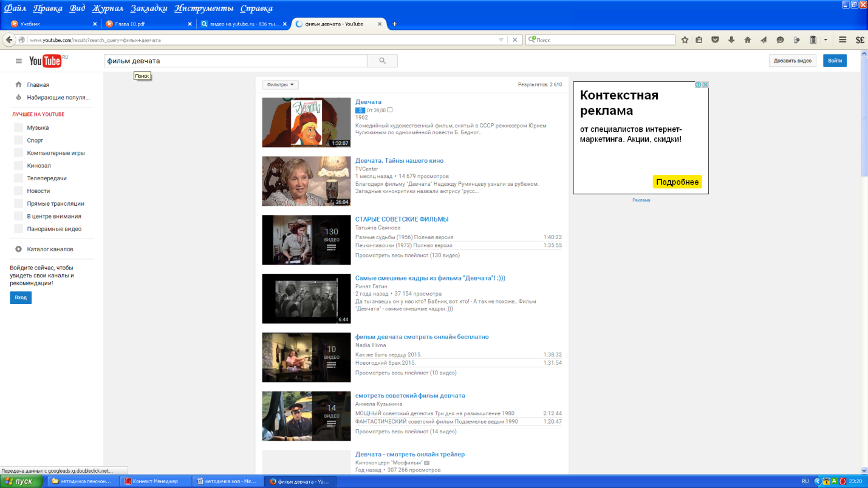
Task: Click the Добавить видео button
Action: click(x=792, y=61)
